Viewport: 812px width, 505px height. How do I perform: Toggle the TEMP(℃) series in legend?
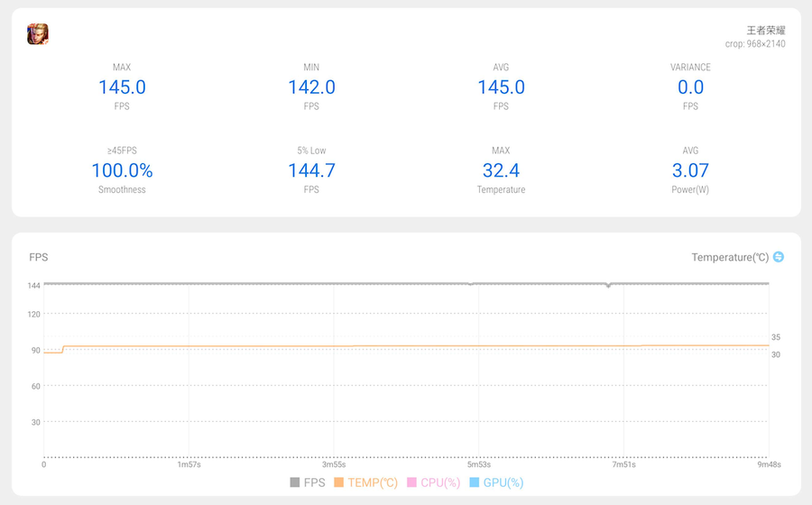365,482
